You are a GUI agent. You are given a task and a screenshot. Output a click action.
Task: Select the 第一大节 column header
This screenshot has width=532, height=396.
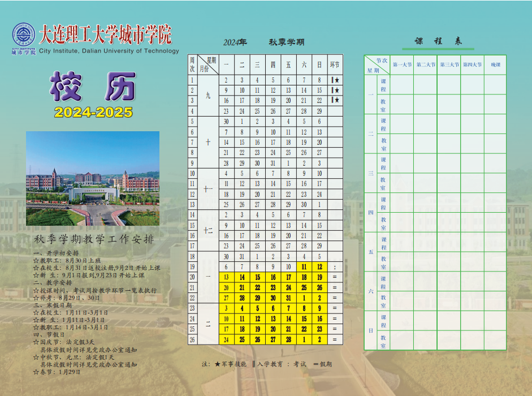coord(402,65)
